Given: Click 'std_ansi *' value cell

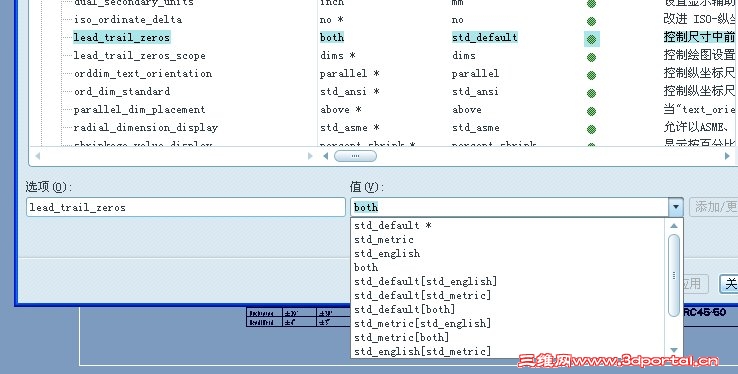Looking at the screenshot, I should click(x=349, y=92).
